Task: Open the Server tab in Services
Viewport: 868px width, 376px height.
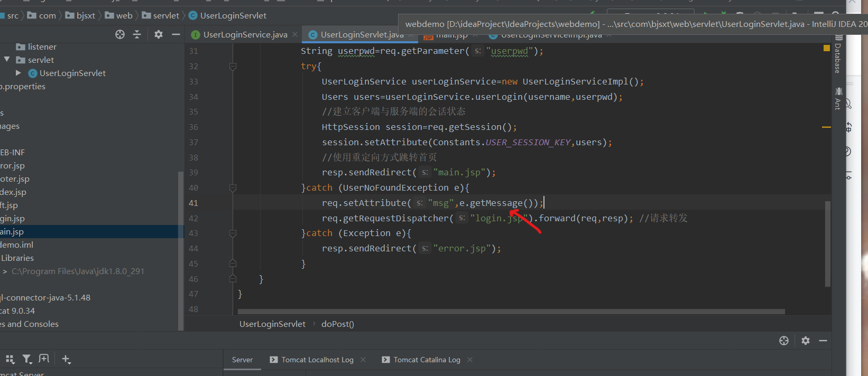Action: [x=242, y=360]
